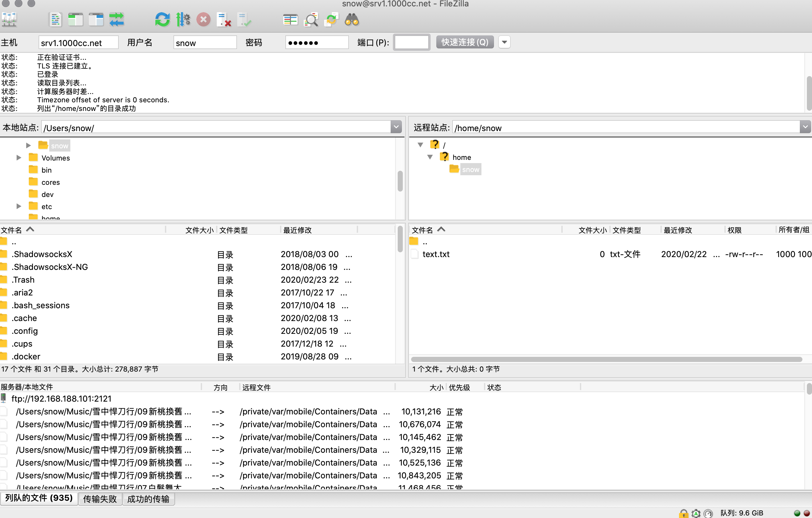The height and width of the screenshot is (518, 812).
Task: Click the remote file list horizontal scrollbar
Action: [x=606, y=359]
